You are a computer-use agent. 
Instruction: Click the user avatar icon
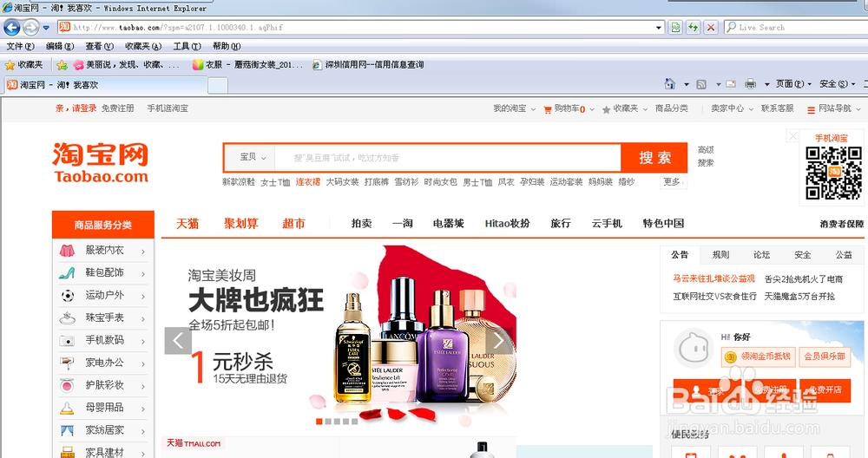[694, 348]
